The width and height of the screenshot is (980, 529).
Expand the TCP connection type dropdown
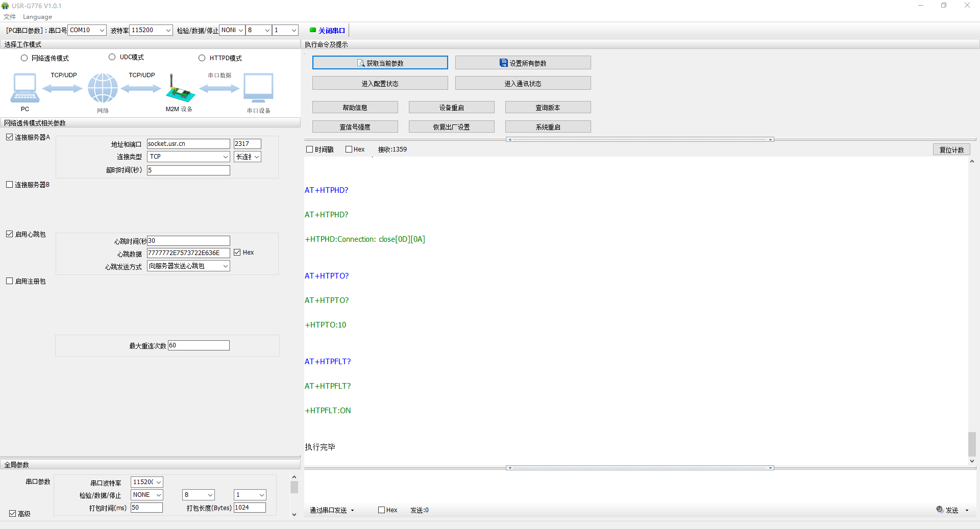(x=188, y=157)
